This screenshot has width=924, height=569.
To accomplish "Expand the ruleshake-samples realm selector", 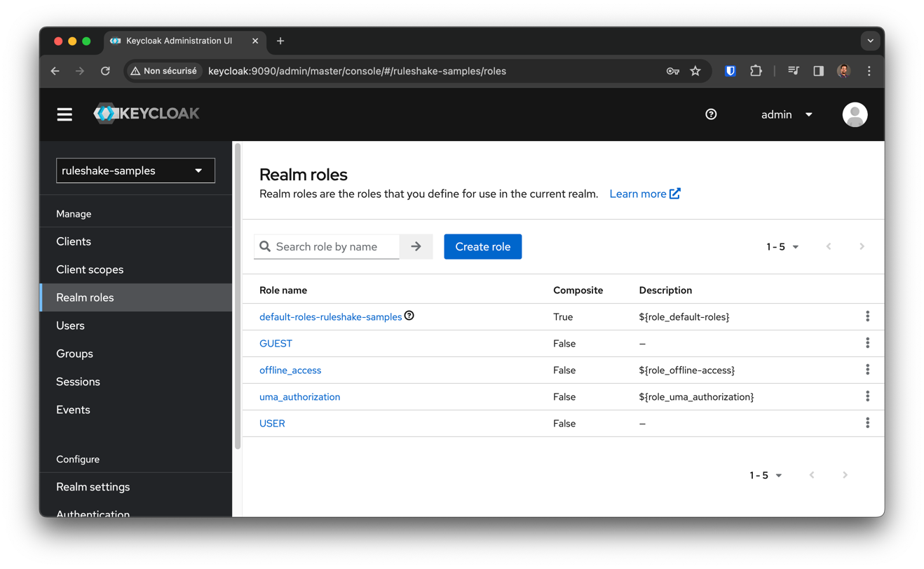I will 135,170.
